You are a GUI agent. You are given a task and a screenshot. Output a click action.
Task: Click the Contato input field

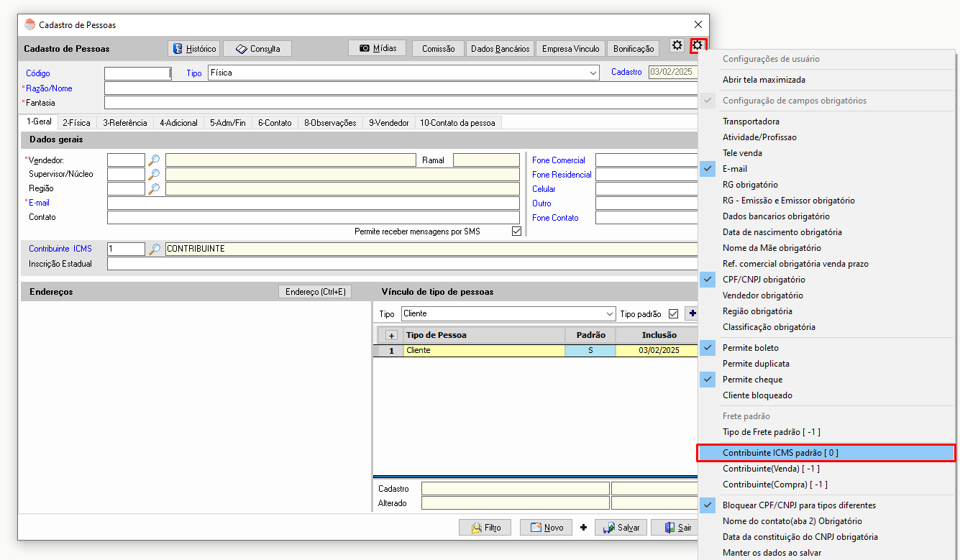point(314,218)
